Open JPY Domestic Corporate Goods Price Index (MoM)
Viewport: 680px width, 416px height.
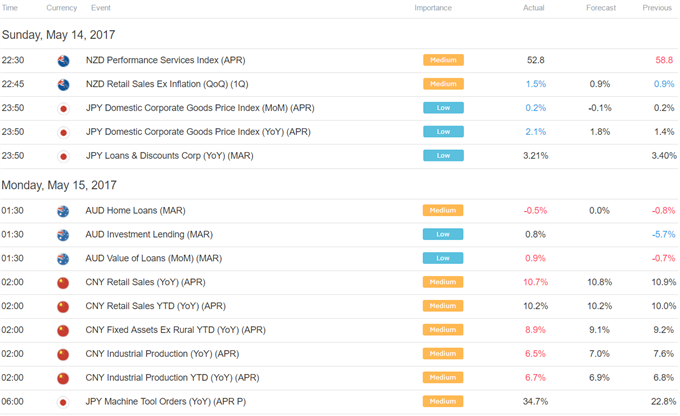(x=200, y=108)
